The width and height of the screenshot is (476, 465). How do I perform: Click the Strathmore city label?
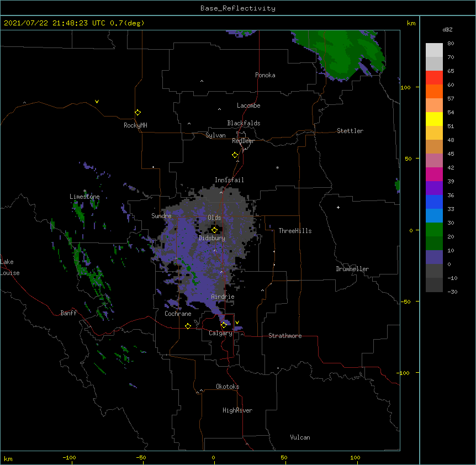tap(285, 336)
